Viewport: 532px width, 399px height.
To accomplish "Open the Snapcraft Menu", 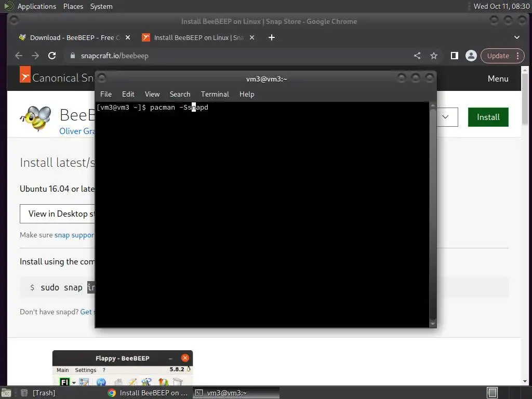I will coord(498,79).
